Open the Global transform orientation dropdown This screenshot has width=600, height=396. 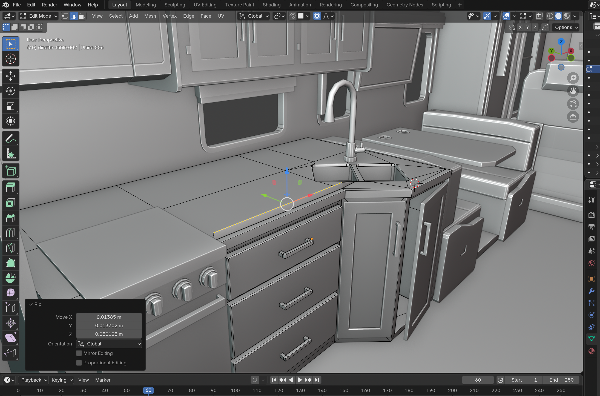tap(254, 16)
